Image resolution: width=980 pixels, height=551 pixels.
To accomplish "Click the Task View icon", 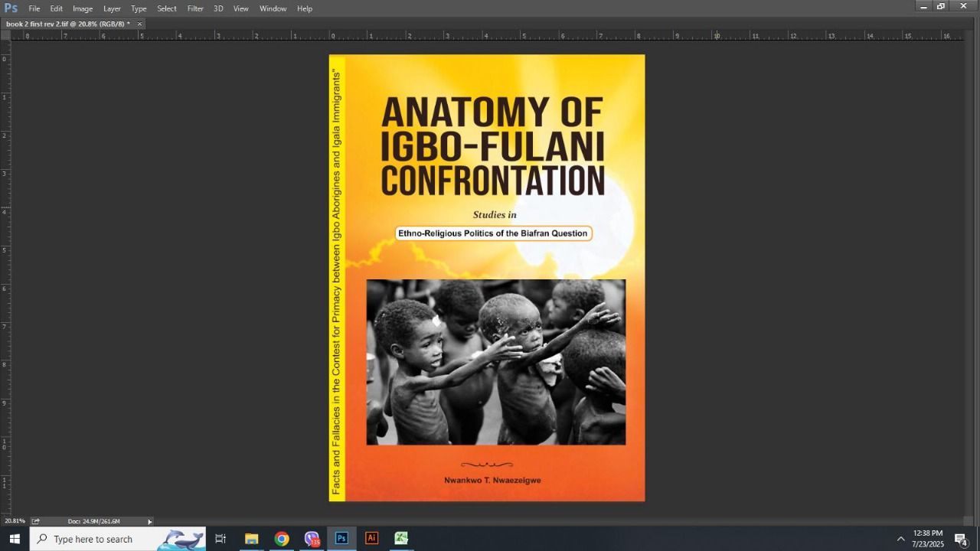I will pos(220,539).
